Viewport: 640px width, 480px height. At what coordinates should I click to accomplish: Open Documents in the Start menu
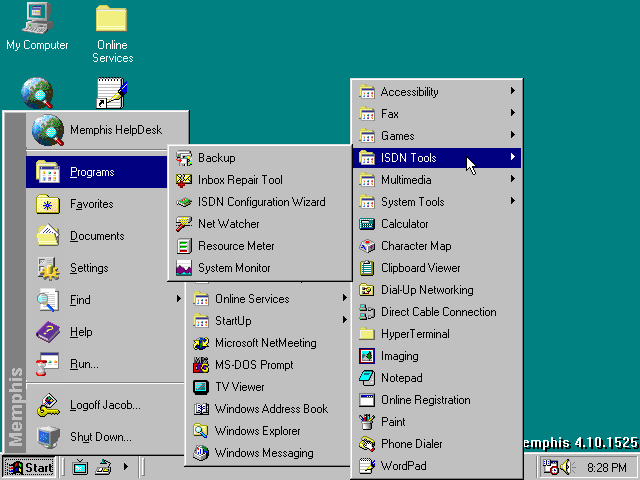(97, 236)
